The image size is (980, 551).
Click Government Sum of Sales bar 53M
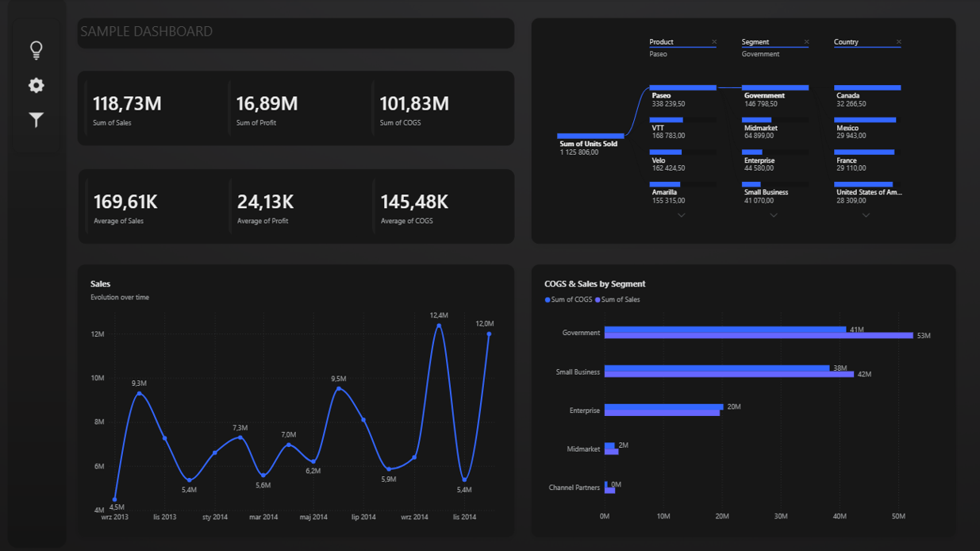(759, 336)
